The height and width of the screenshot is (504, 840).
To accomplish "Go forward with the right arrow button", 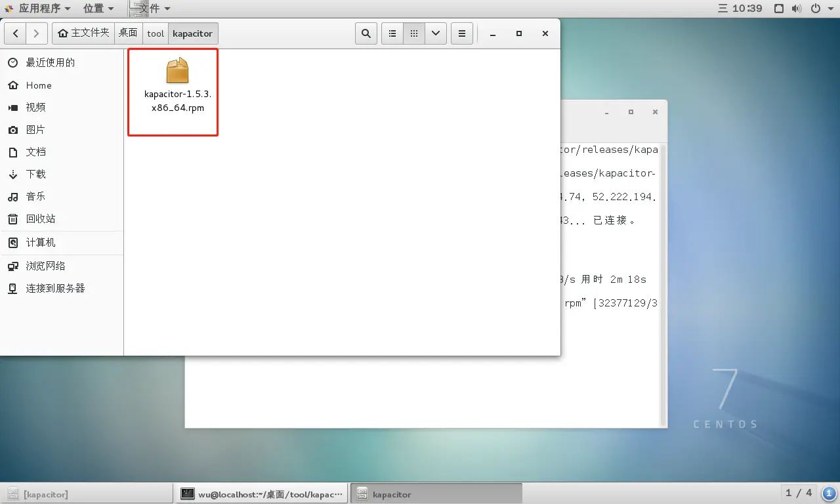I will (x=37, y=33).
